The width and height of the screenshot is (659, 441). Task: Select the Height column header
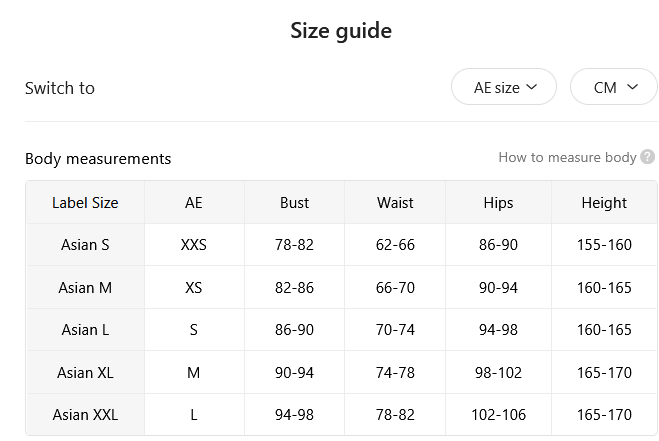click(604, 203)
